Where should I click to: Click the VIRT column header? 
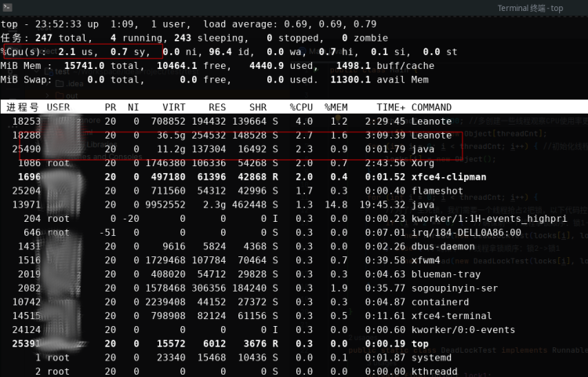pos(174,107)
